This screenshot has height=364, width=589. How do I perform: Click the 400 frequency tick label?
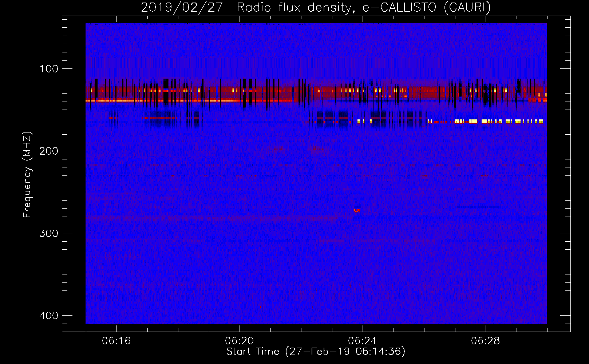(x=49, y=316)
